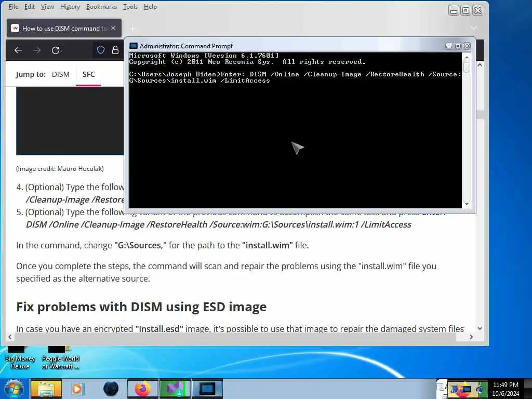Click the padlock site security icon
532x399 pixels.
point(115,50)
